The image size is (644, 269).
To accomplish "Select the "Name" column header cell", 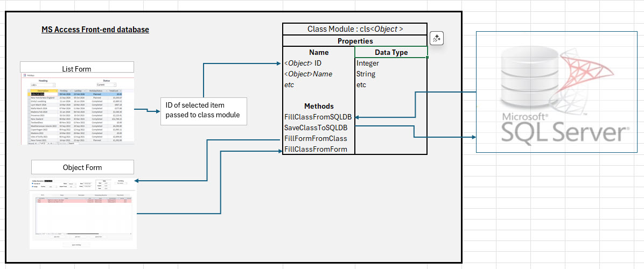I will (319, 53).
